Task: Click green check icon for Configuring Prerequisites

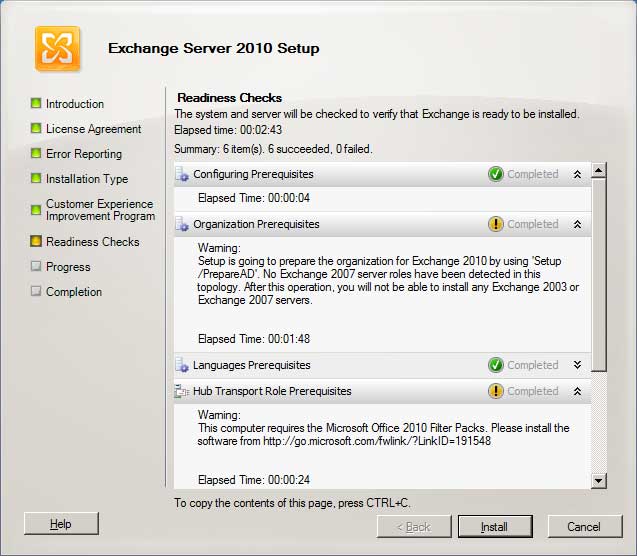Action: click(495, 174)
